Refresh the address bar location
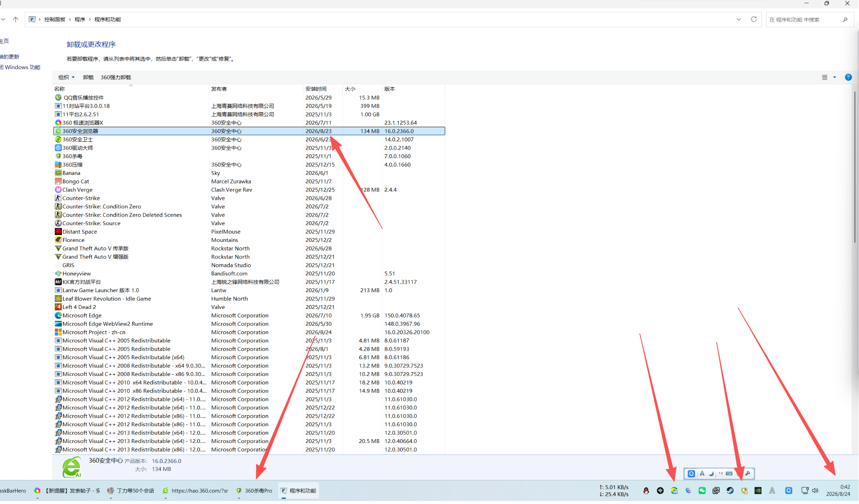The image size is (859, 504). pyautogui.click(x=754, y=19)
